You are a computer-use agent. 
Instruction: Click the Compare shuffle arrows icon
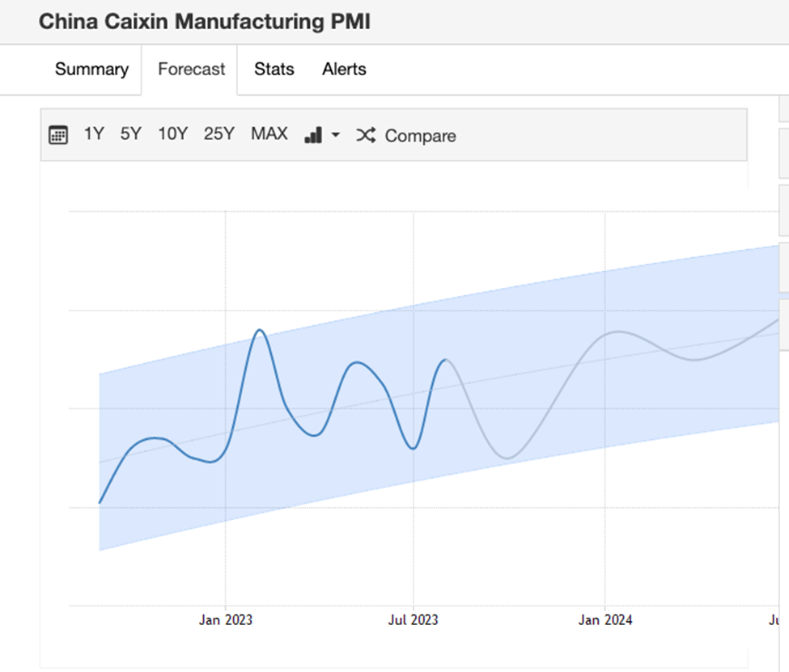click(366, 135)
